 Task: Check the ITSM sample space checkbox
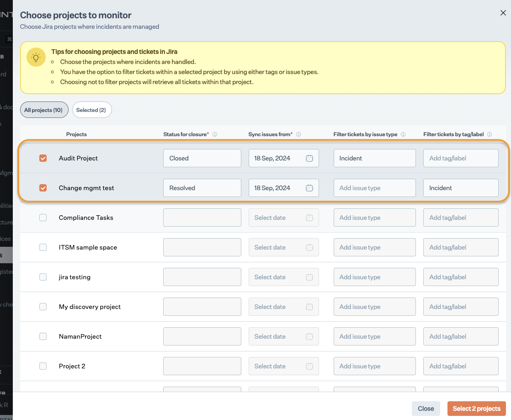pos(43,247)
